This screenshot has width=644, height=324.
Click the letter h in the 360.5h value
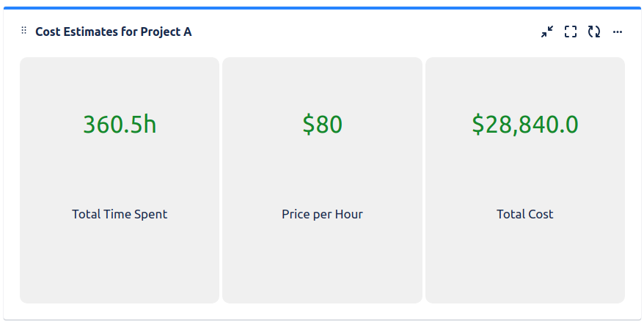coord(151,123)
